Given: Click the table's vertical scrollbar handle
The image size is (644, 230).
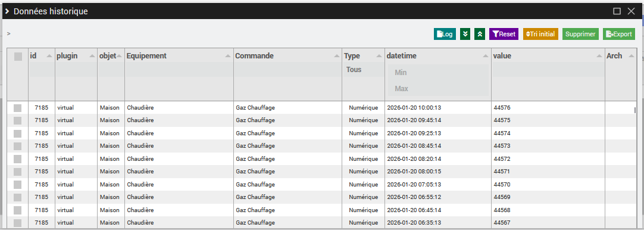Looking at the screenshot, I should [635, 110].
